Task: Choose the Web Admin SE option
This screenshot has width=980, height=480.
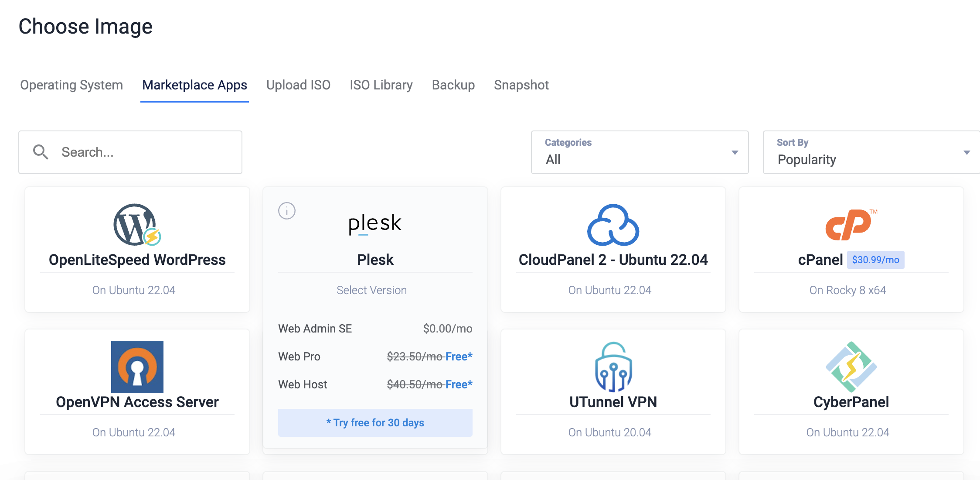Action: [375, 329]
